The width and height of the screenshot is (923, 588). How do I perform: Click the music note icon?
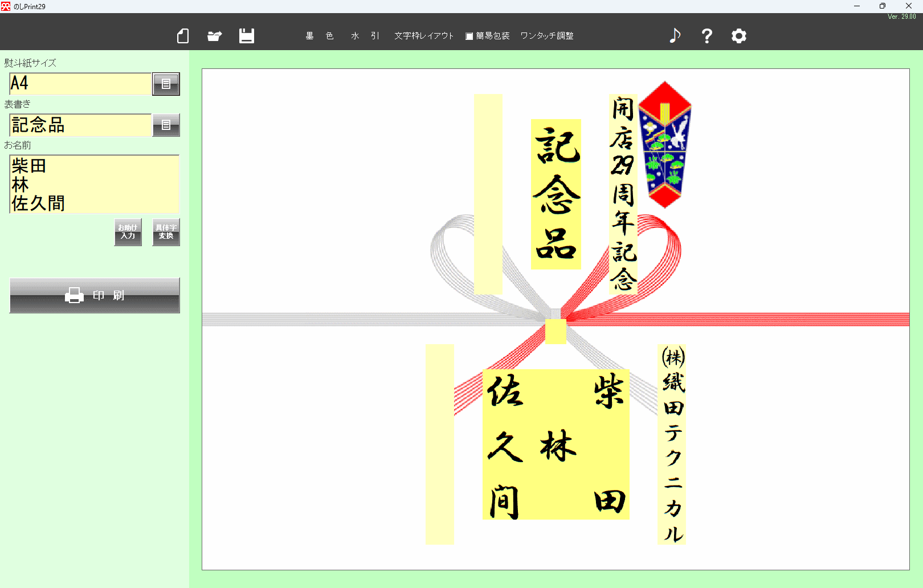(675, 36)
